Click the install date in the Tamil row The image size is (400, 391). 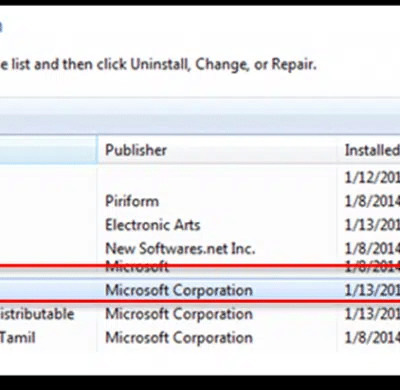(372, 338)
